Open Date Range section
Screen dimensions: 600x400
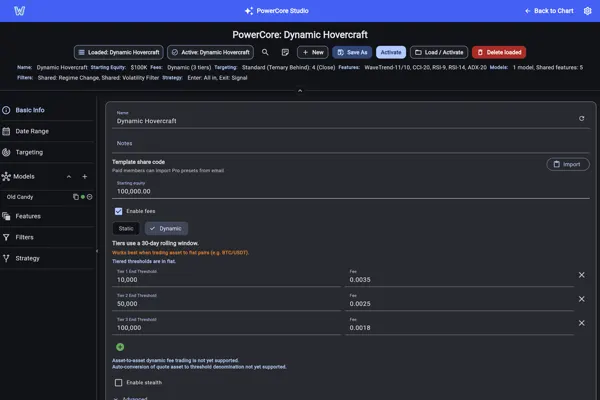[x=46, y=131]
